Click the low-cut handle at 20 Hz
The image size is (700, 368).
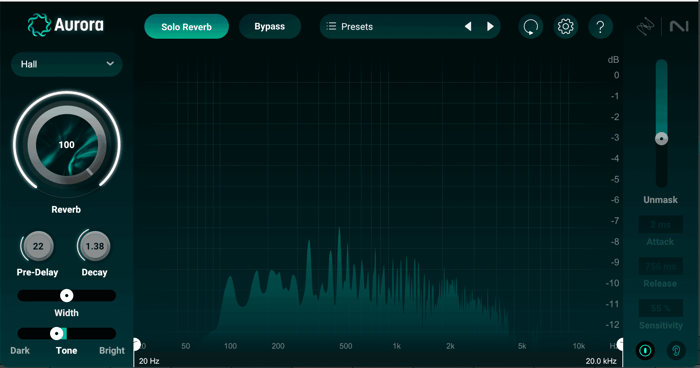136,344
